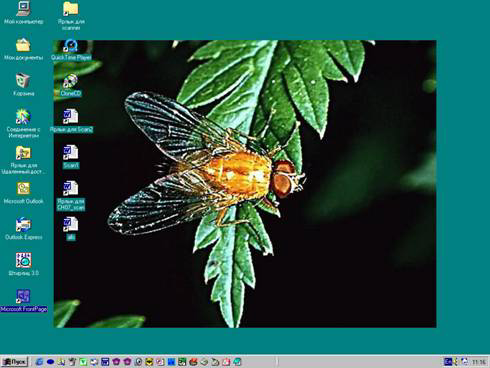
Task: Select the Outlook Express desktop icon
Action: point(23,225)
